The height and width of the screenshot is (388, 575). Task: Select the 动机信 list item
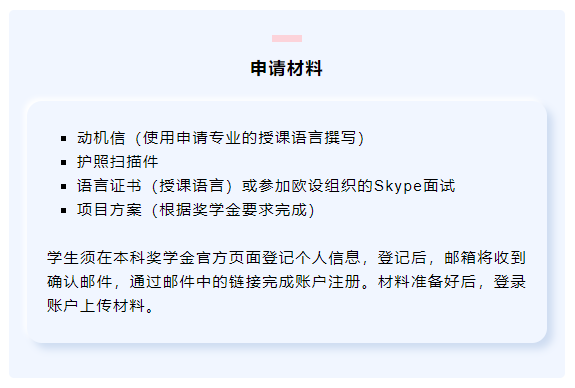(220, 138)
